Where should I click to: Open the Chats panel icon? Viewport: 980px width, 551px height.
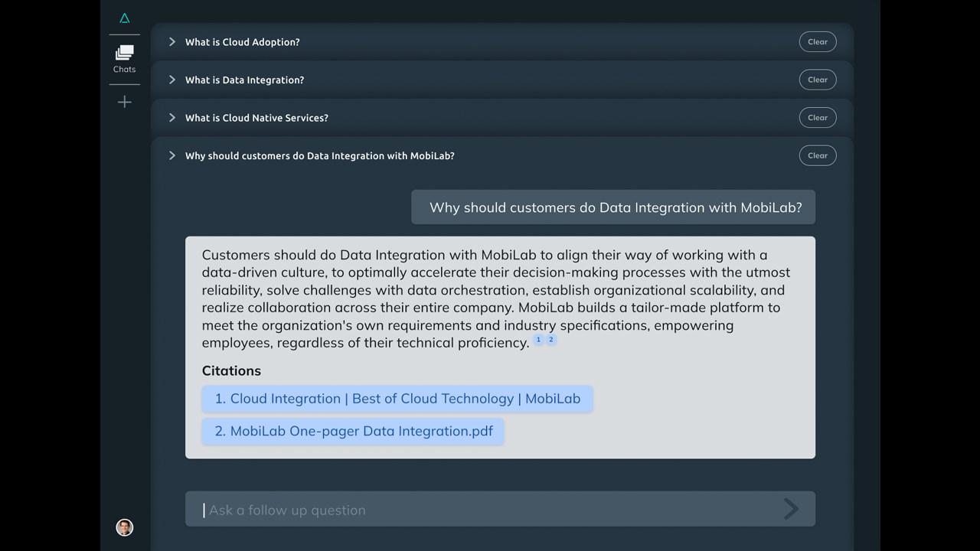pos(124,58)
